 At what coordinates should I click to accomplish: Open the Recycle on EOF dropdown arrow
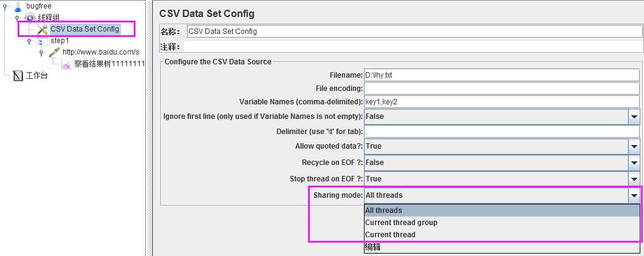click(633, 163)
